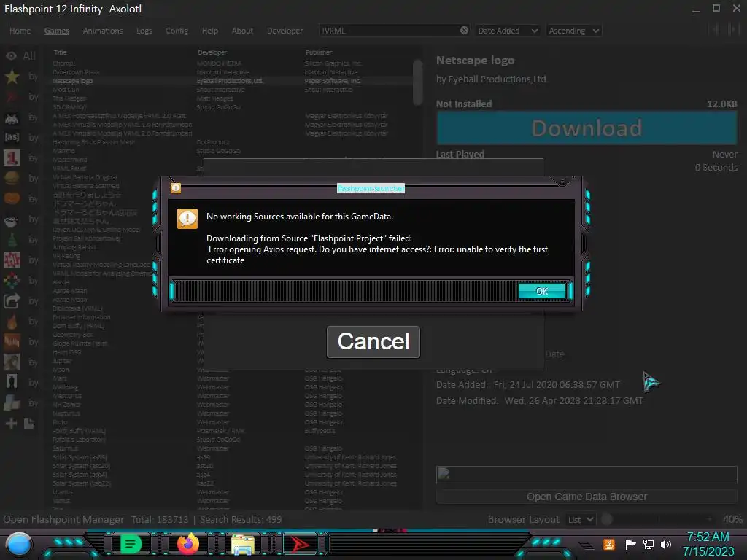
Task: Click the large Cancel button
Action: (373, 342)
